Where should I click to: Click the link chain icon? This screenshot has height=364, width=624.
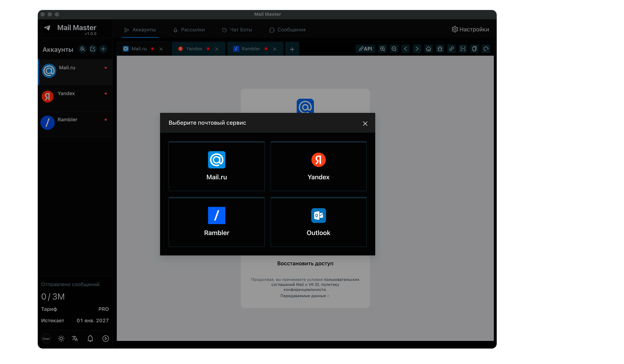pos(451,49)
